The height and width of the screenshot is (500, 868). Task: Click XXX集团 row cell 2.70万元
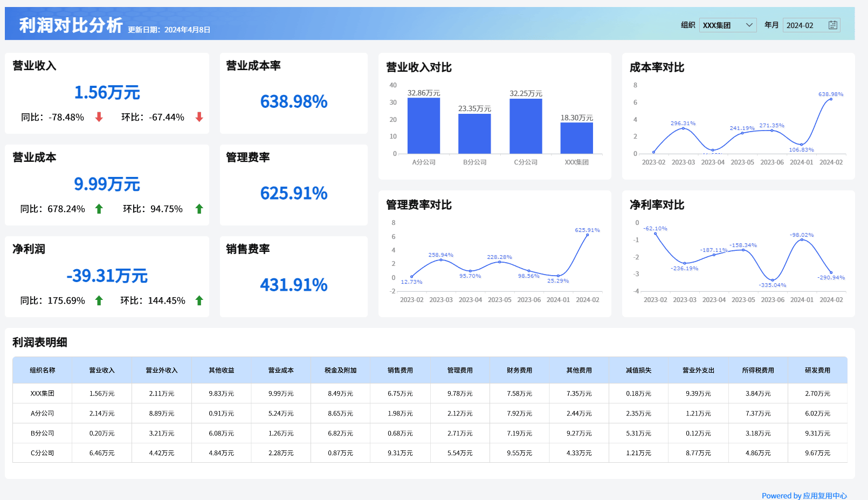(x=817, y=393)
